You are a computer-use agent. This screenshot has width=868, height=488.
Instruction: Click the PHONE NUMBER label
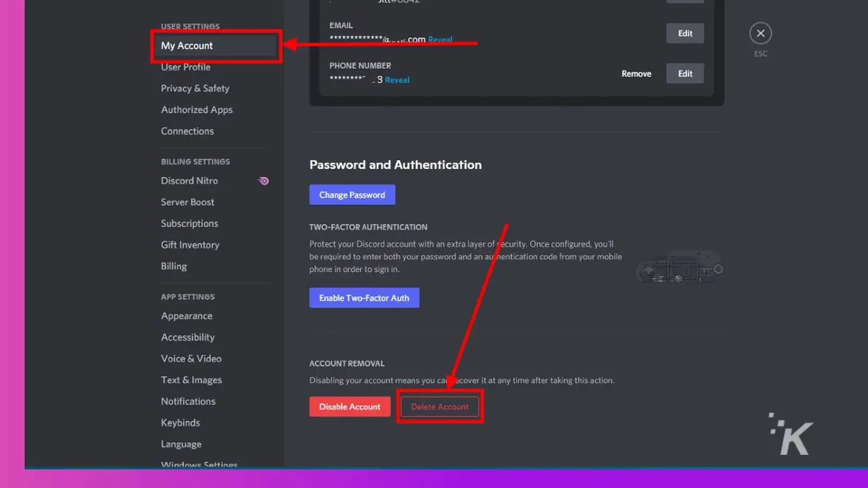[360, 66]
